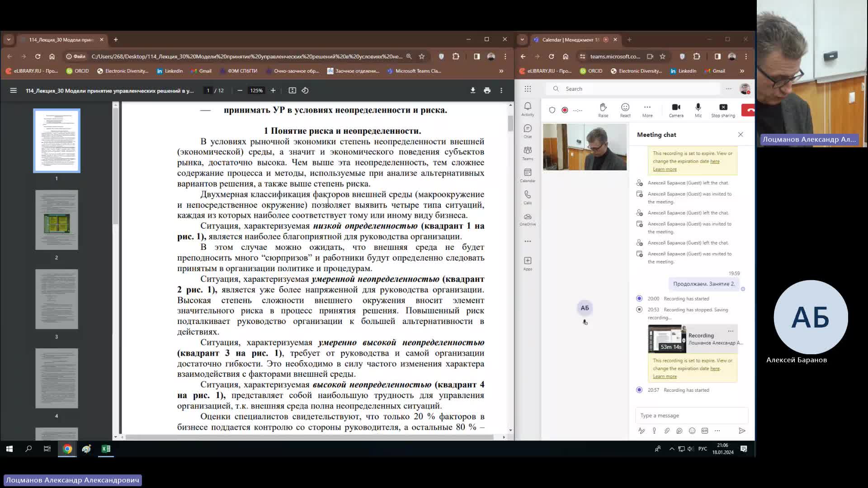The image size is (868, 488).
Task: Click the 125% zoom level field
Action: tap(256, 90)
